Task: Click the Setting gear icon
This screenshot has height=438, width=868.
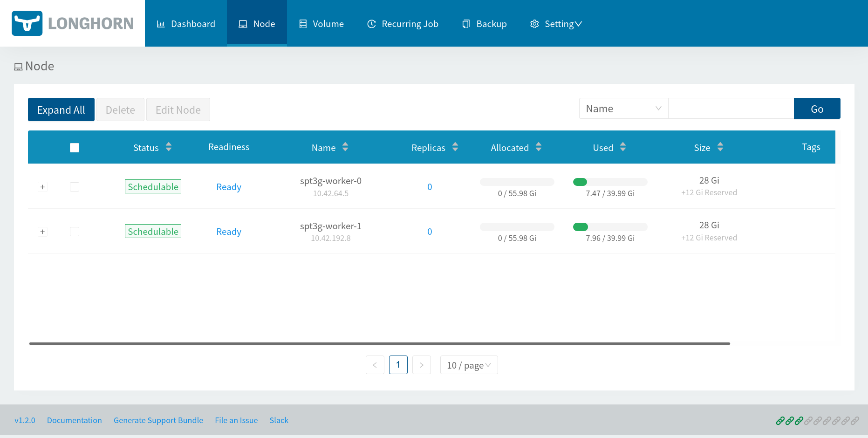Action: click(x=534, y=24)
